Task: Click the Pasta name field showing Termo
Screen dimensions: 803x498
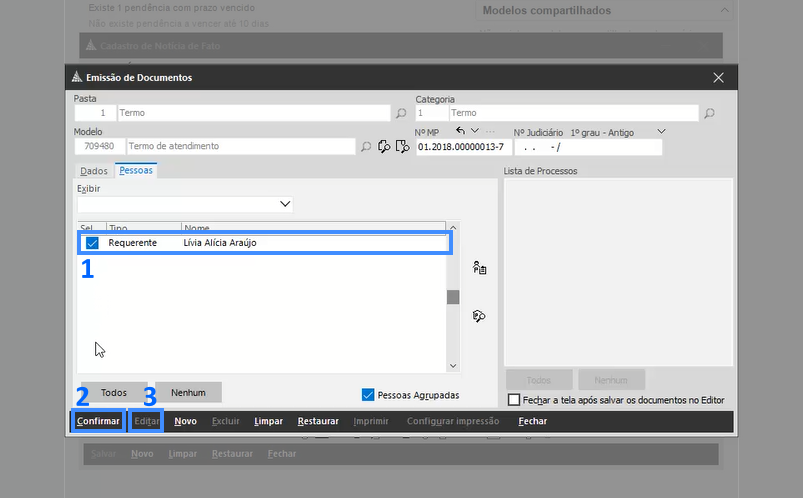Action: tap(254, 113)
